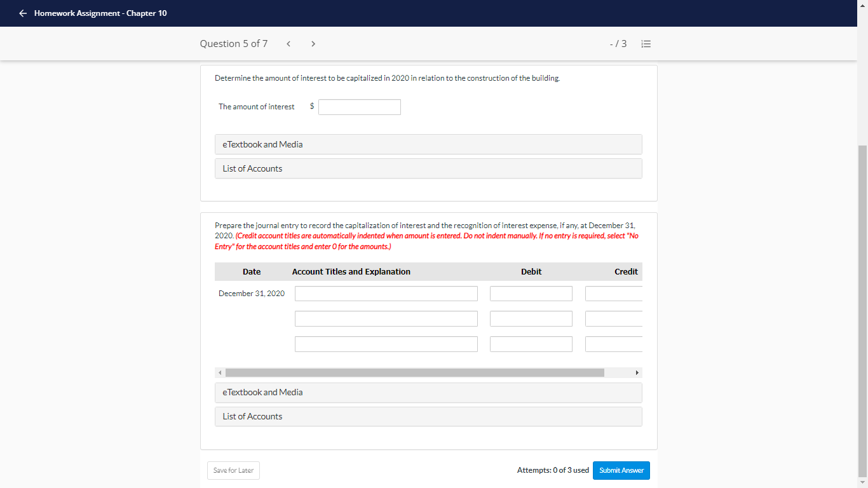Expand the second eTextbook and Media section
This screenshot has width=868, height=488.
tap(428, 393)
